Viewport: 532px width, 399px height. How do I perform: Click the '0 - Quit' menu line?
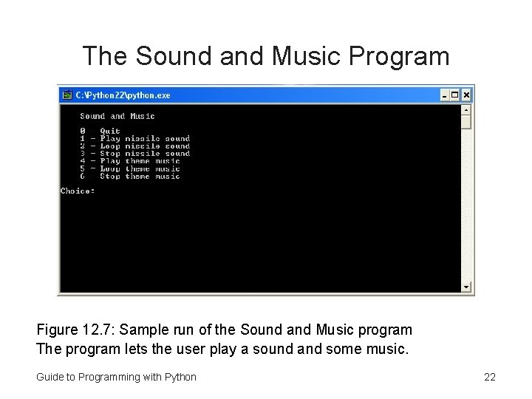click(x=100, y=131)
